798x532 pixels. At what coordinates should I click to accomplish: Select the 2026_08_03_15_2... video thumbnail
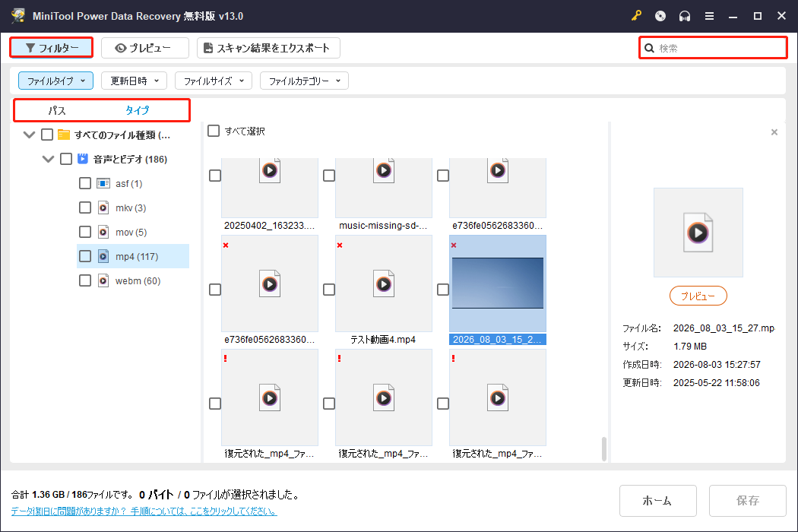(x=497, y=283)
